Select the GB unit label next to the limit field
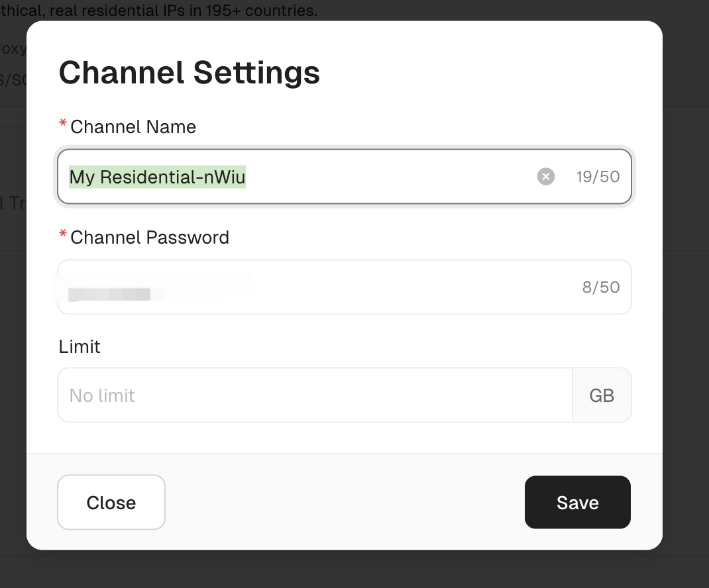709x588 pixels. tap(602, 395)
